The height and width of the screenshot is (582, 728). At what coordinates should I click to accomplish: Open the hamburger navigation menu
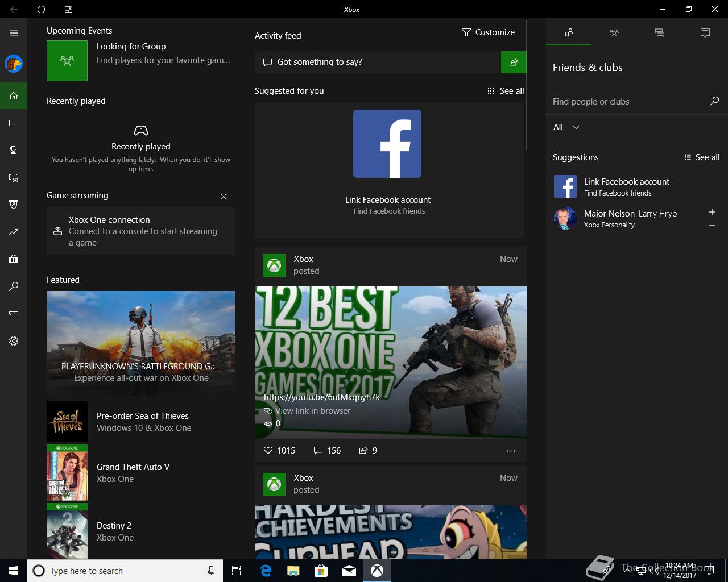point(14,33)
